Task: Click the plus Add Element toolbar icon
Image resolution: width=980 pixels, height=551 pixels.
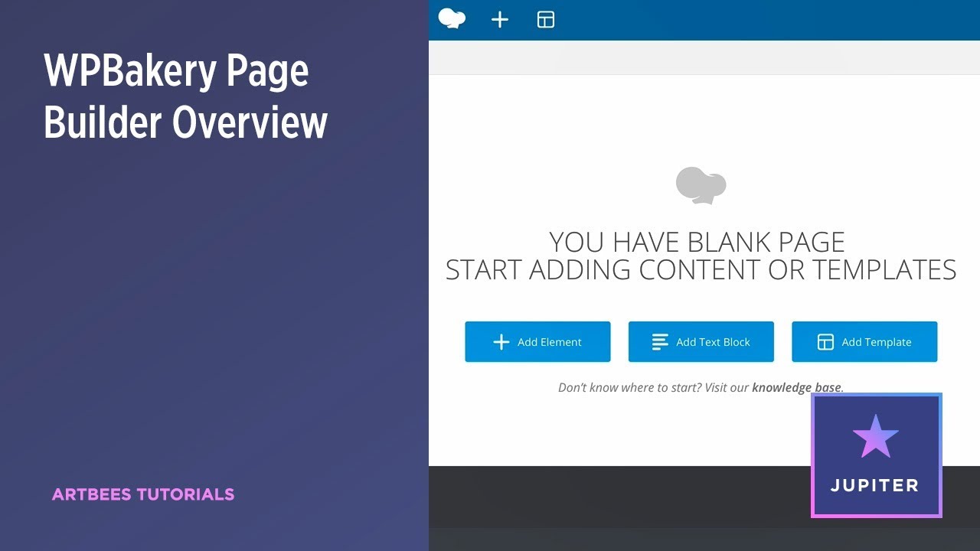Action: pos(499,20)
